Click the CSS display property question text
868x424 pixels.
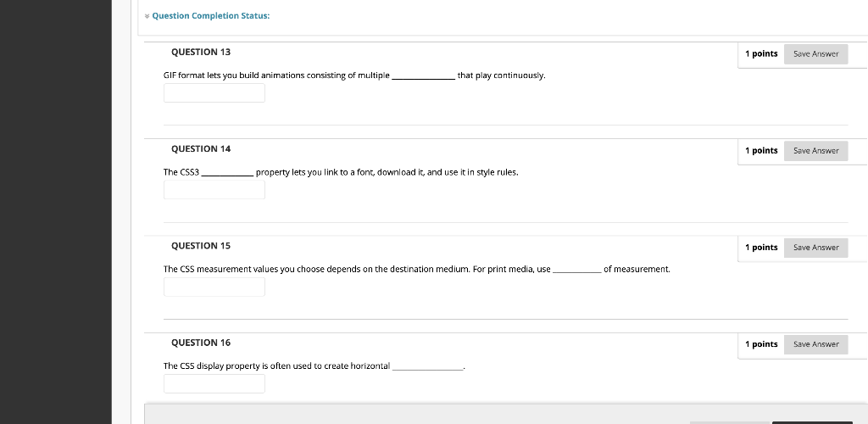coord(314,365)
